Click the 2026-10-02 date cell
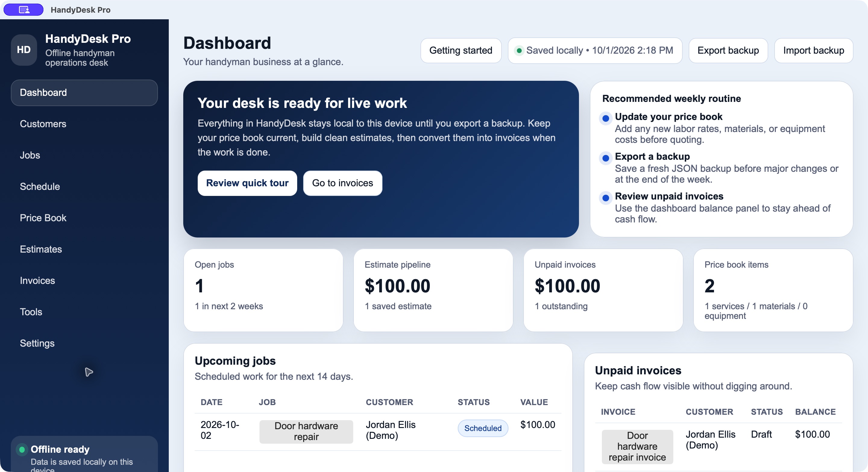The image size is (868, 472). pos(220,430)
